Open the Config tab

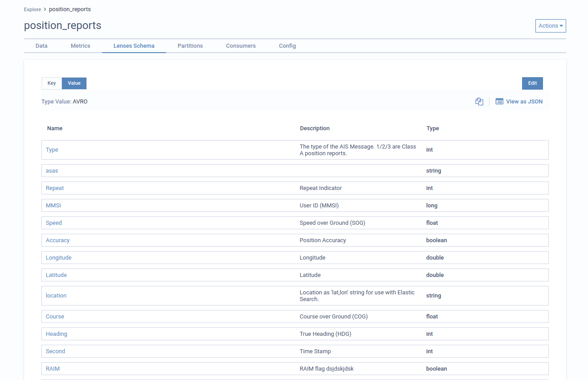point(287,46)
